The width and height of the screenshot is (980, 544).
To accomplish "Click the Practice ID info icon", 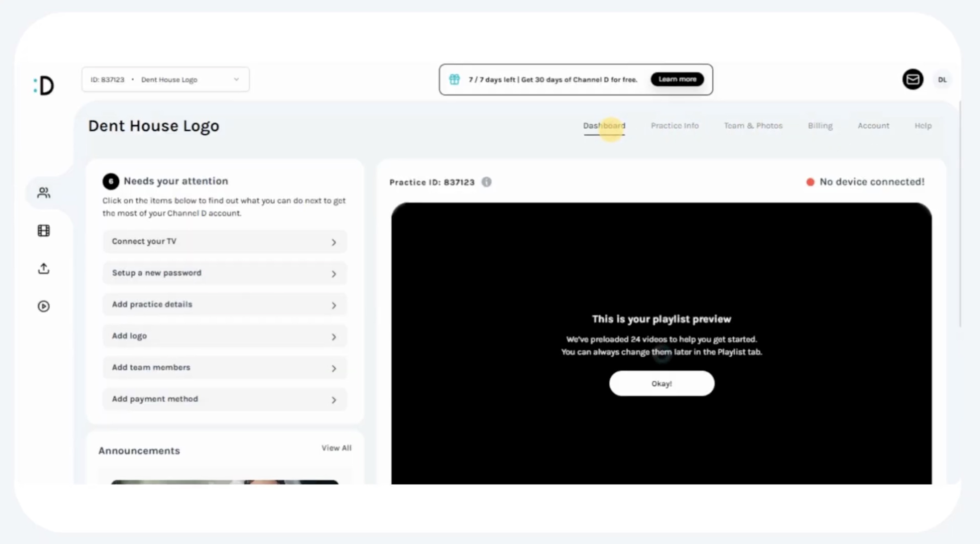I will (486, 182).
